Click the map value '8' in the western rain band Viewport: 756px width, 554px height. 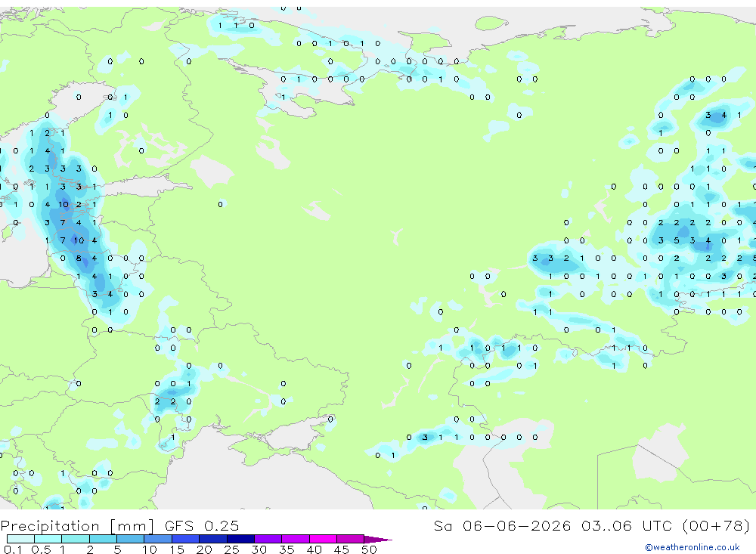pyautogui.click(x=79, y=258)
